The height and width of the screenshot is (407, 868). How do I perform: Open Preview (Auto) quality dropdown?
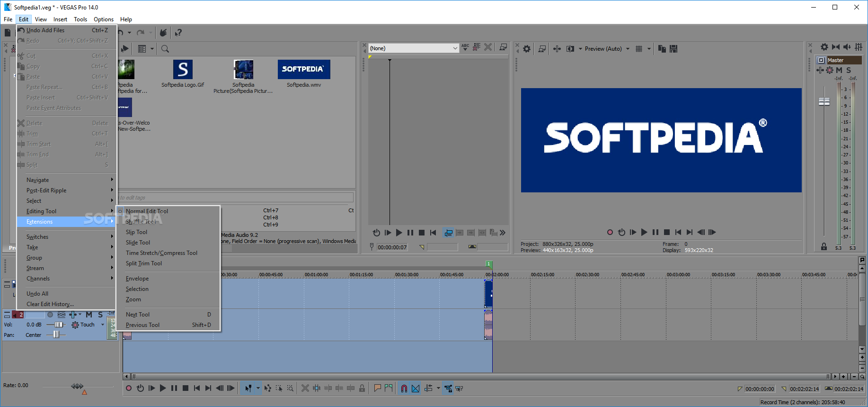(x=607, y=48)
